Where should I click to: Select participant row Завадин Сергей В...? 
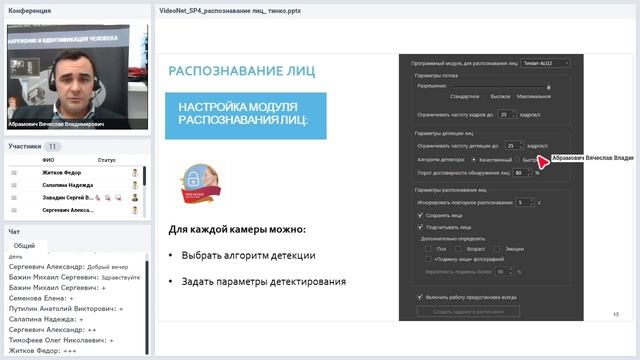click(76, 198)
